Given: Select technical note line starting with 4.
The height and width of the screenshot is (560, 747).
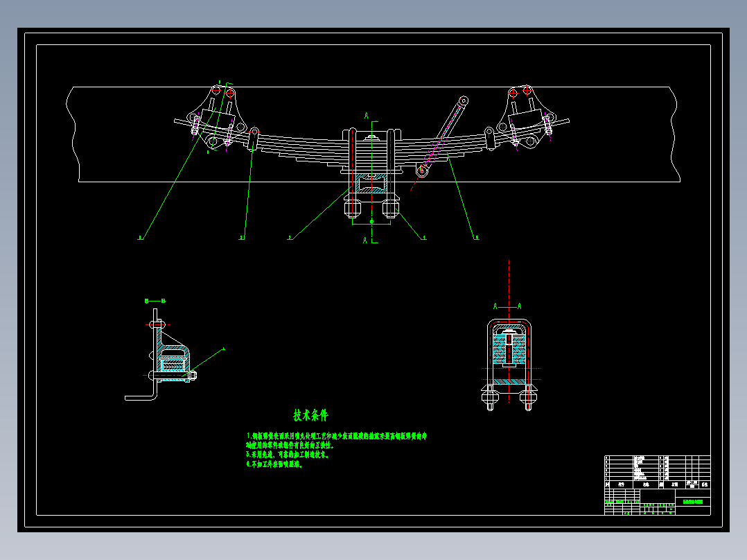Looking at the screenshot, I should coord(274,464).
